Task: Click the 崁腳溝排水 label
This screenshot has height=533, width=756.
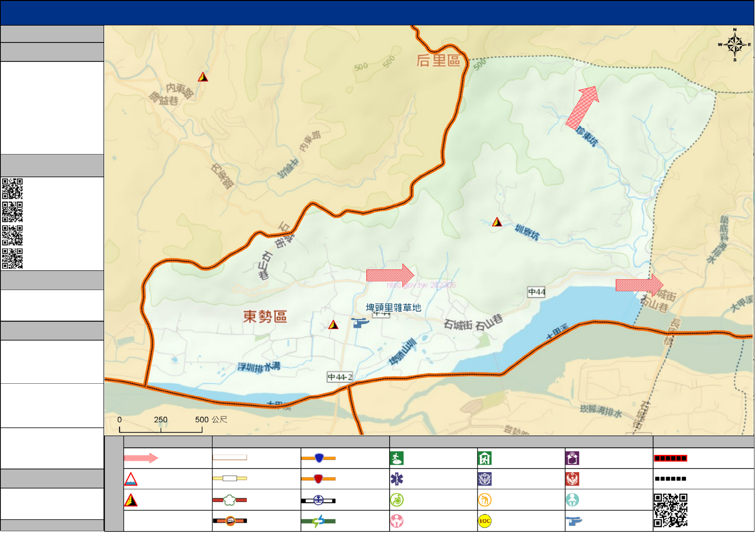Action: point(601,412)
